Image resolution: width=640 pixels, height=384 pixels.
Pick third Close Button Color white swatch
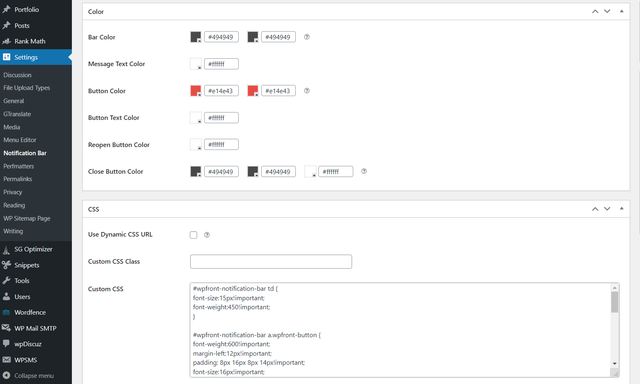[310, 171]
